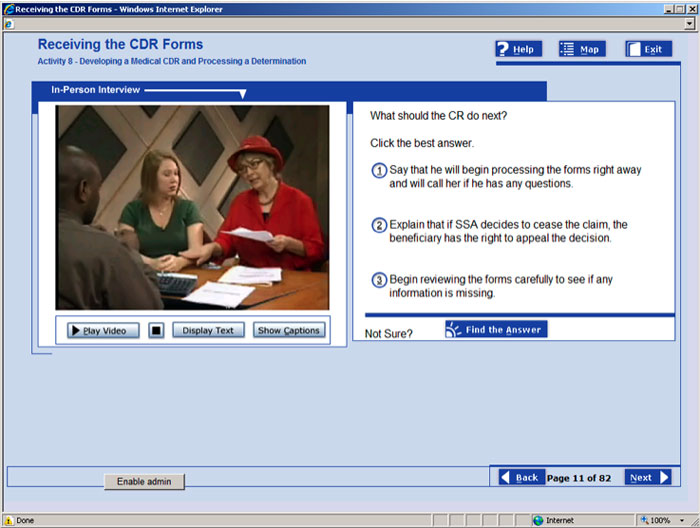700x528 pixels.
Task: Click the Enable admin button
Action: [x=144, y=482]
